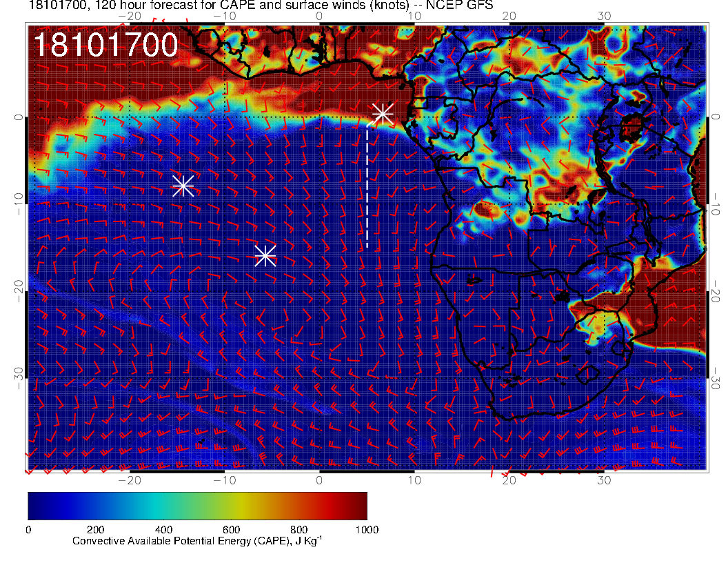Click the colorbar label 200

(x=96, y=530)
